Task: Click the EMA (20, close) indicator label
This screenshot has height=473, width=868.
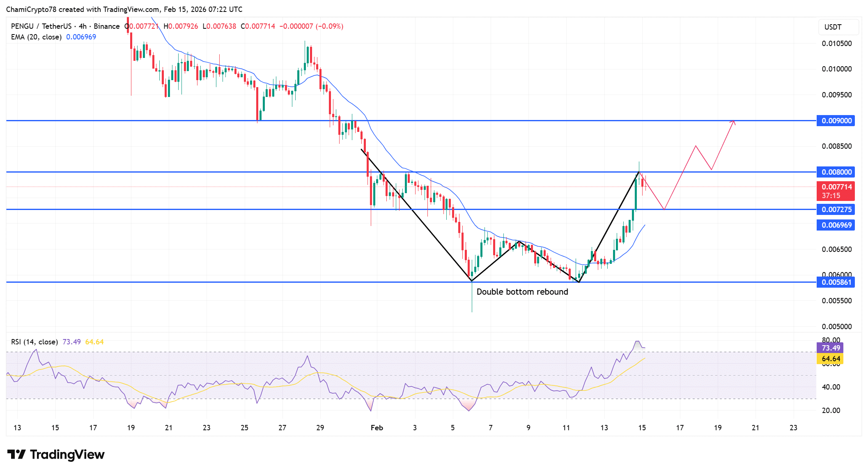Action: 37,37
